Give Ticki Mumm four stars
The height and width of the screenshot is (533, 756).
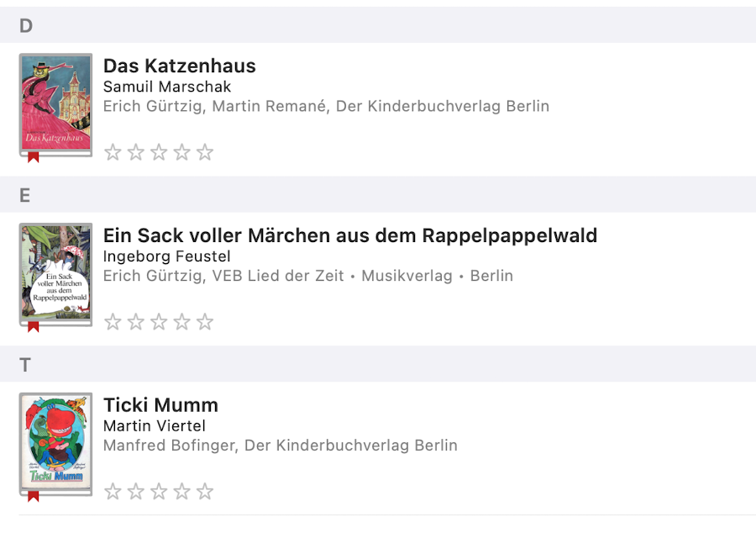(182, 492)
